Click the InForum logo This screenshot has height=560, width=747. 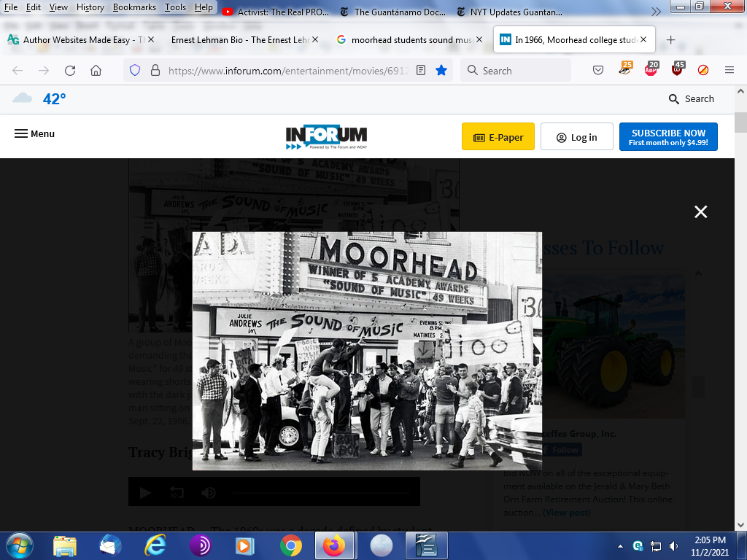click(326, 137)
